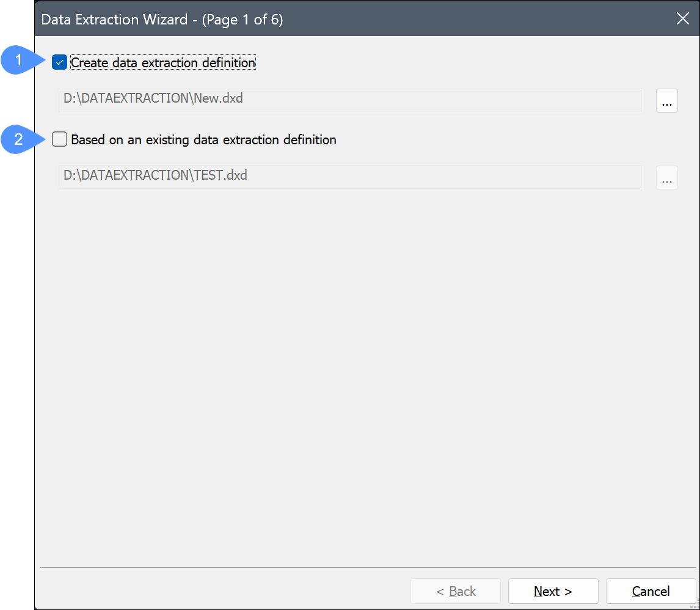700x610 pixels.
Task: Open the browse button beside New.dxd path
Action: tap(666, 101)
